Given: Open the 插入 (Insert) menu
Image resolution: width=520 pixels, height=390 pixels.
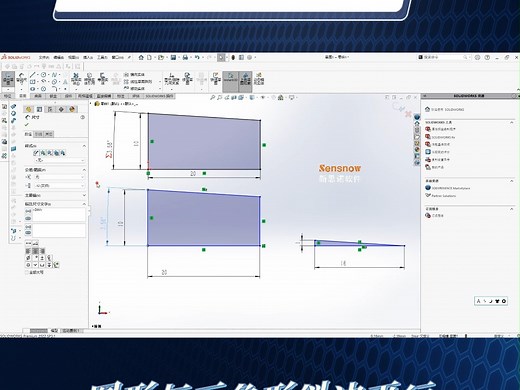Looking at the screenshot, I should 88,57.
